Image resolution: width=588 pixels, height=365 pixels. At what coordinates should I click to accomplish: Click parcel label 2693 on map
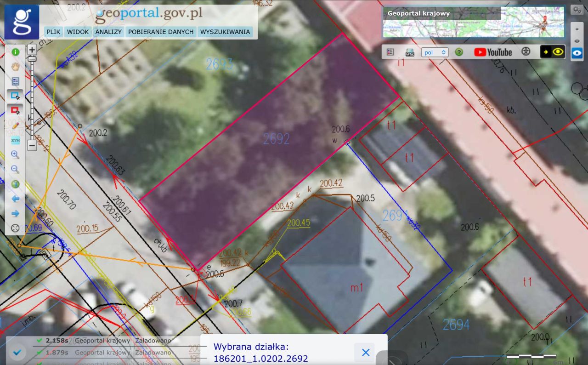coord(219,64)
